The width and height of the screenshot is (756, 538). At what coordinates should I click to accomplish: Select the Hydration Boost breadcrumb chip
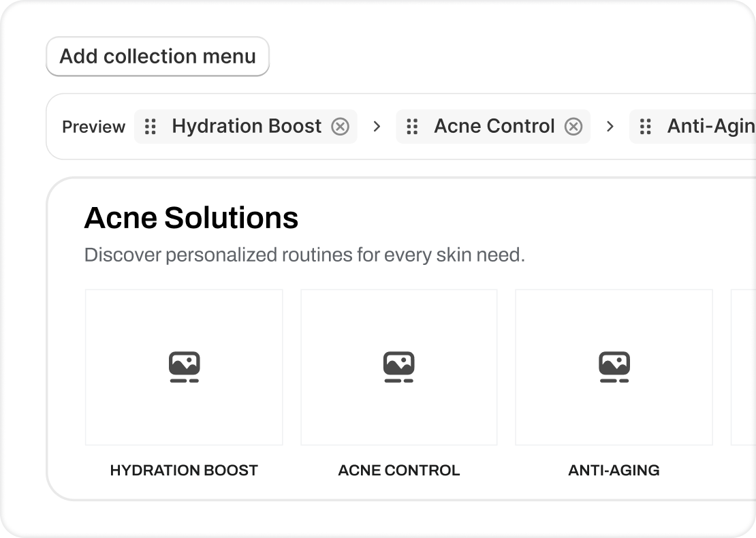pyautogui.click(x=247, y=127)
